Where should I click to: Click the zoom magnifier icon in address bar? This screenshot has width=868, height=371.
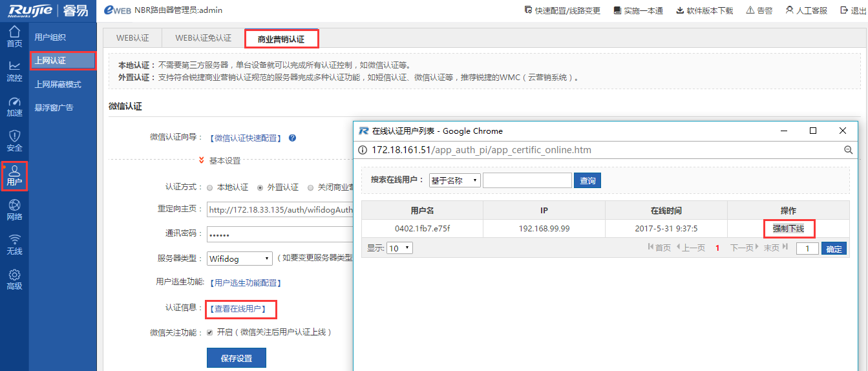848,150
